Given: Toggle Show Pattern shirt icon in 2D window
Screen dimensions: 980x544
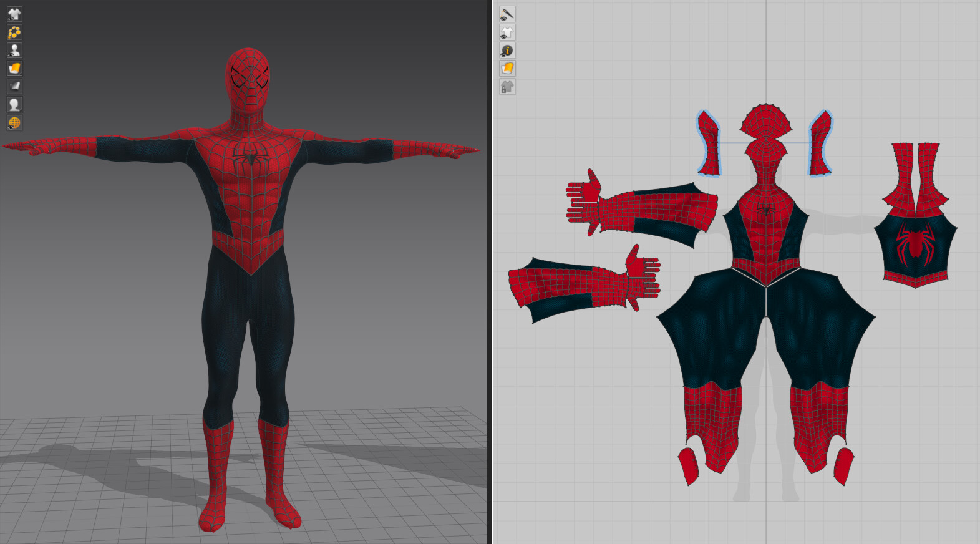Looking at the screenshot, I should (x=507, y=32).
